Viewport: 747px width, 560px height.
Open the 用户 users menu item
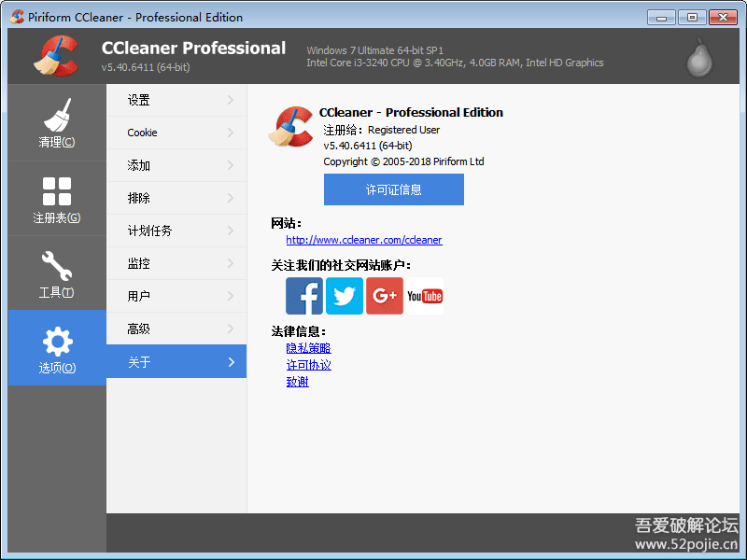(x=176, y=296)
